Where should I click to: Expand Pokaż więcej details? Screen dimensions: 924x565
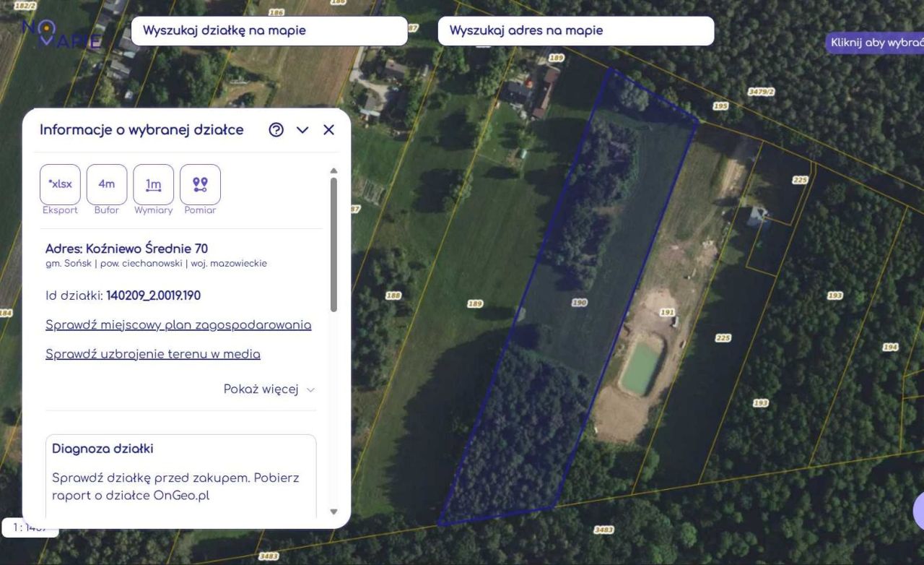[x=269, y=389]
